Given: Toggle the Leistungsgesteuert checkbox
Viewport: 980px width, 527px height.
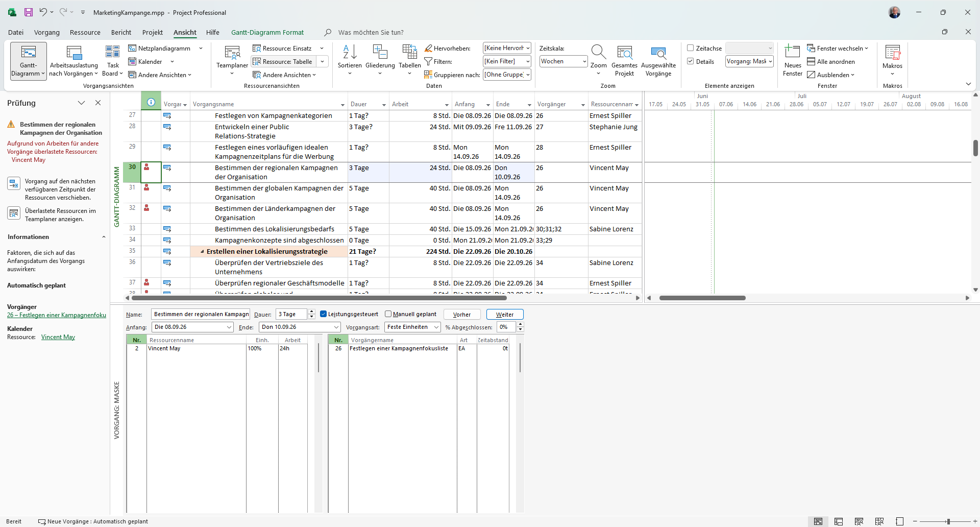Looking at the screenshot, I should click(323, 314).
